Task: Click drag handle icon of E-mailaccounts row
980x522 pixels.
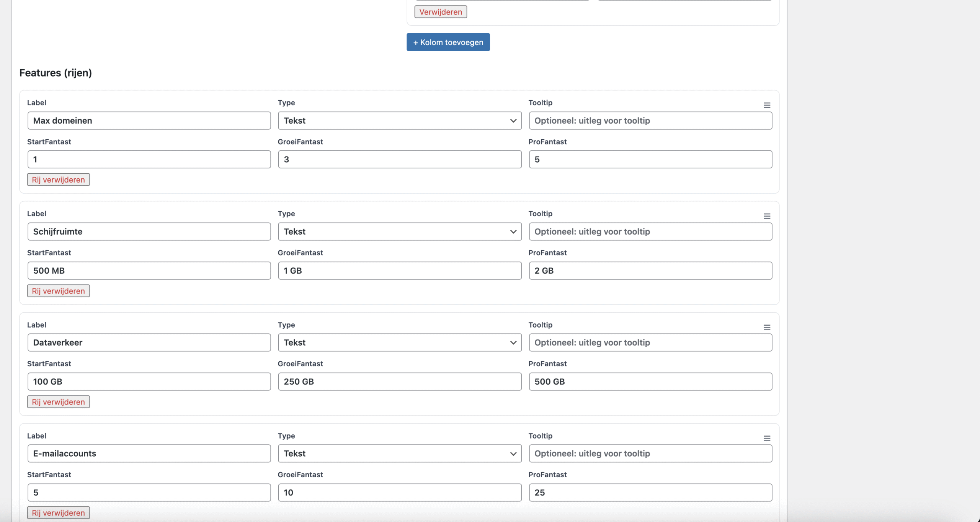Action: point(767,438)
